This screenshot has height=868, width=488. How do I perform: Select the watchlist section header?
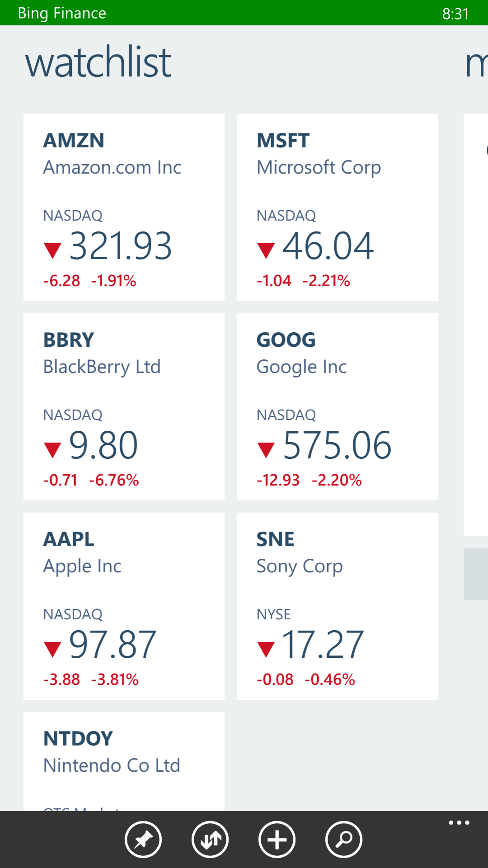pyautogui.click(x=98, y=62)
